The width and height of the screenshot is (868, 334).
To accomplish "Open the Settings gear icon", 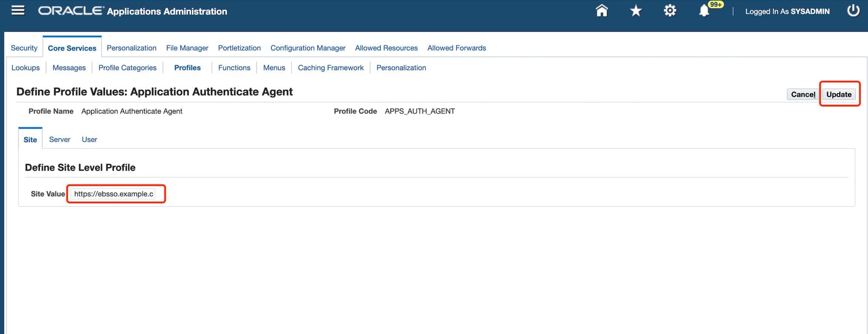I will click(670, 11).
